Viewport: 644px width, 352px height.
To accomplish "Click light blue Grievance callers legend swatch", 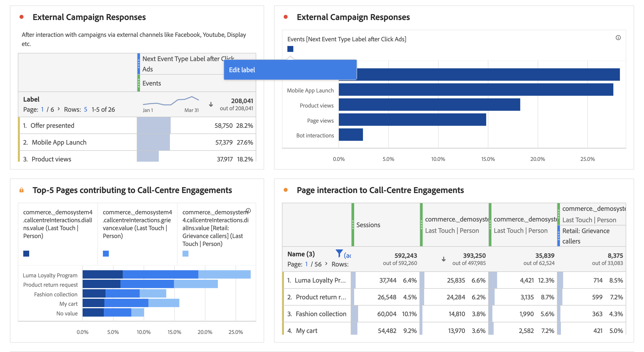I will coord(185,254).
